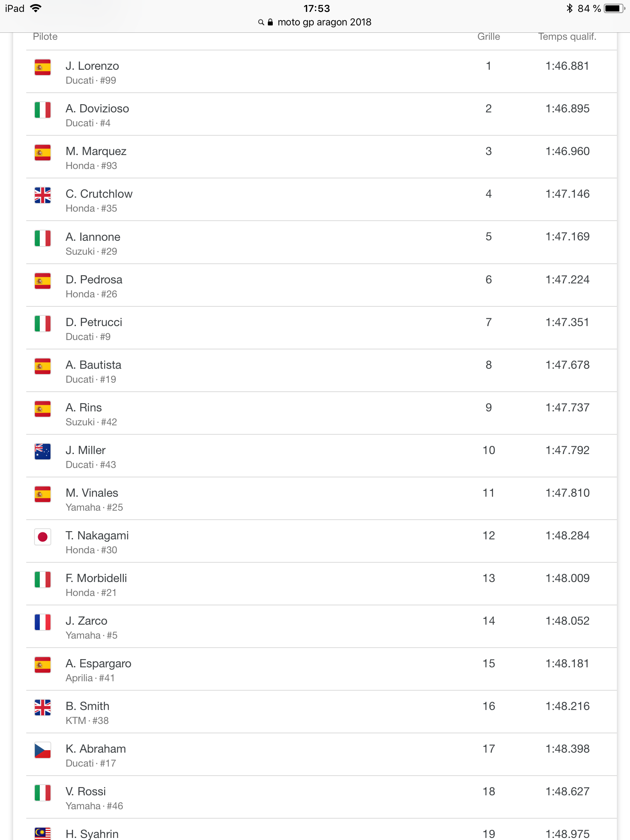Screen dimensions: 630x840
Task: Open V. Rossi rider entry
Action: (322, 797)
